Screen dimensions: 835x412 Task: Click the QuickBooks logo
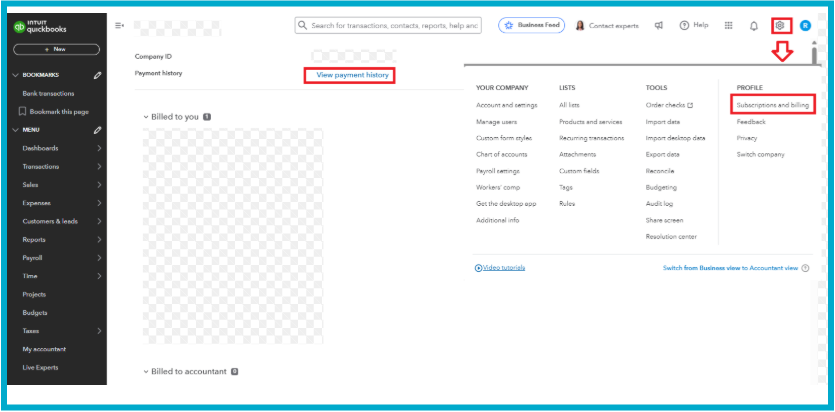(40, 27)
